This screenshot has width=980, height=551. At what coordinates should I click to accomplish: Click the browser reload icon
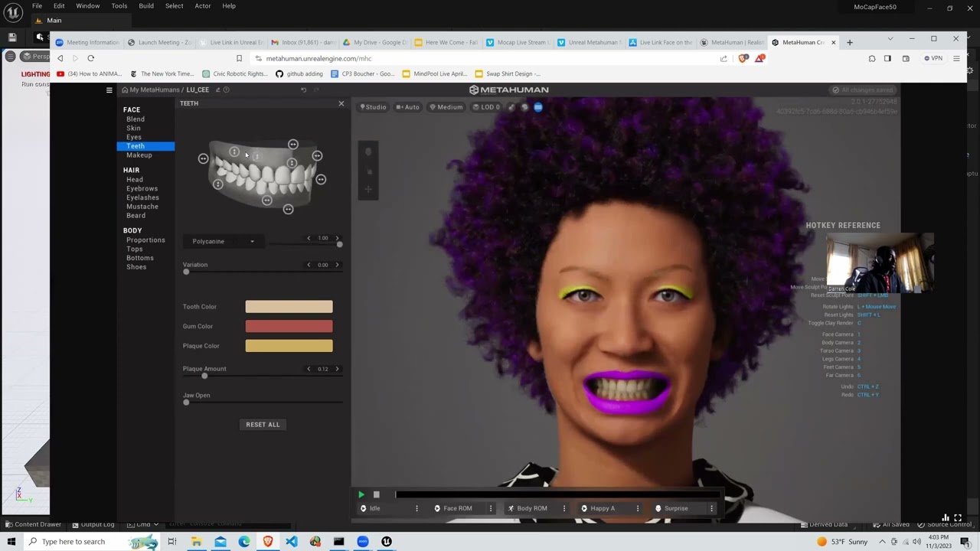tap(90, 58)
